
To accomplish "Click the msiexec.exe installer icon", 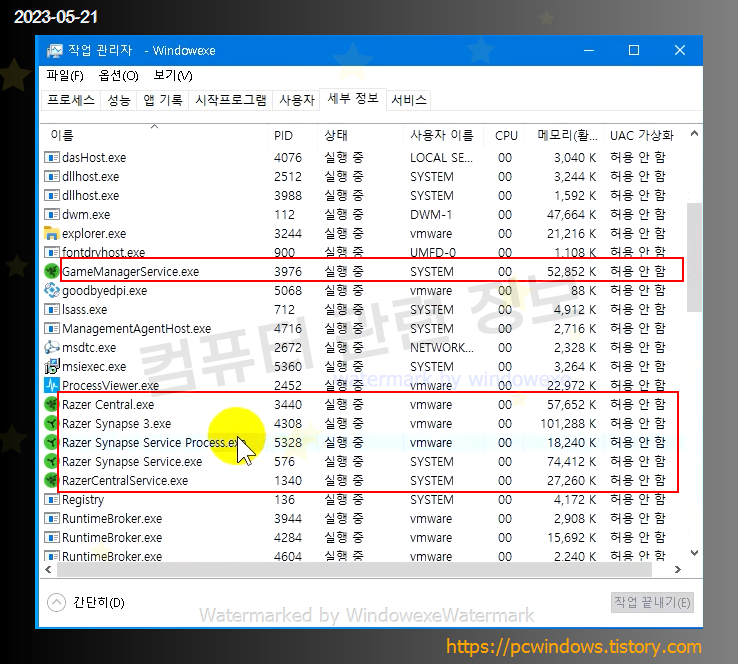I will click(x=51, y=366).
